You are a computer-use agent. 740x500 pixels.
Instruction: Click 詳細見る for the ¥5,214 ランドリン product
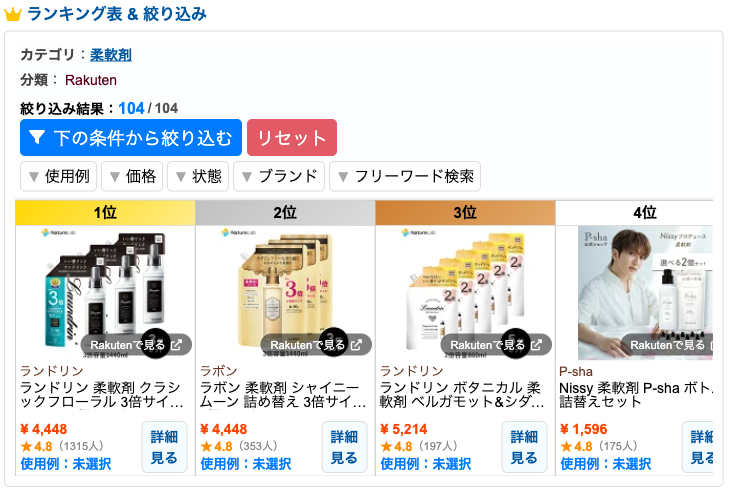coord(524,447)
